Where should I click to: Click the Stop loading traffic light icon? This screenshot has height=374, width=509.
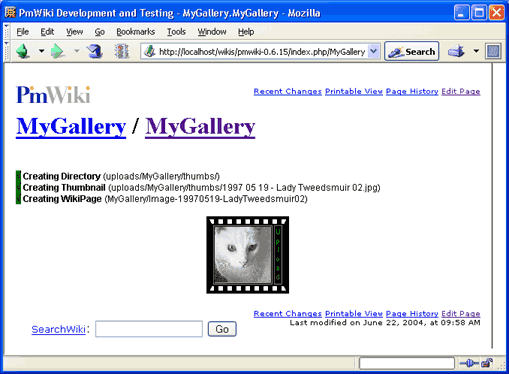pos(122,51)
